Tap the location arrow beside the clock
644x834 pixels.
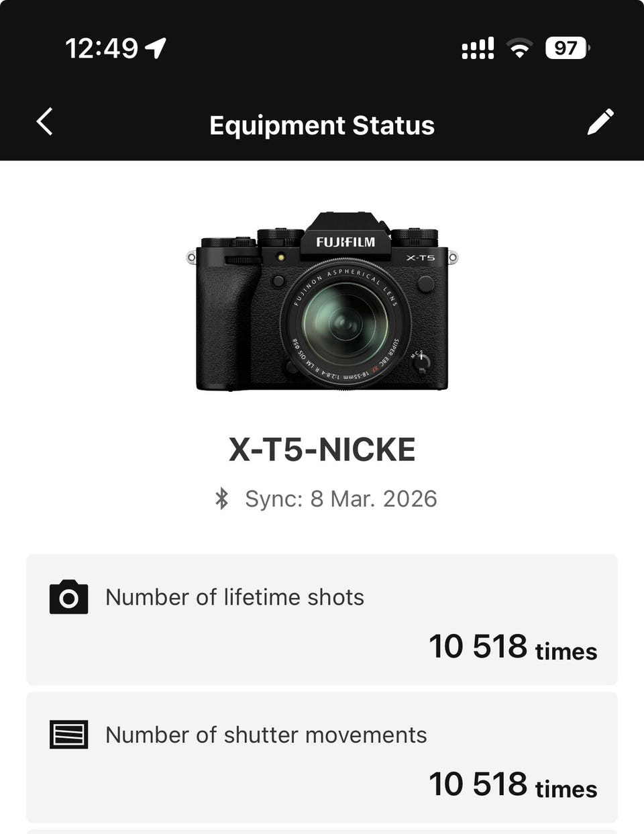click(x=156, y=48)
